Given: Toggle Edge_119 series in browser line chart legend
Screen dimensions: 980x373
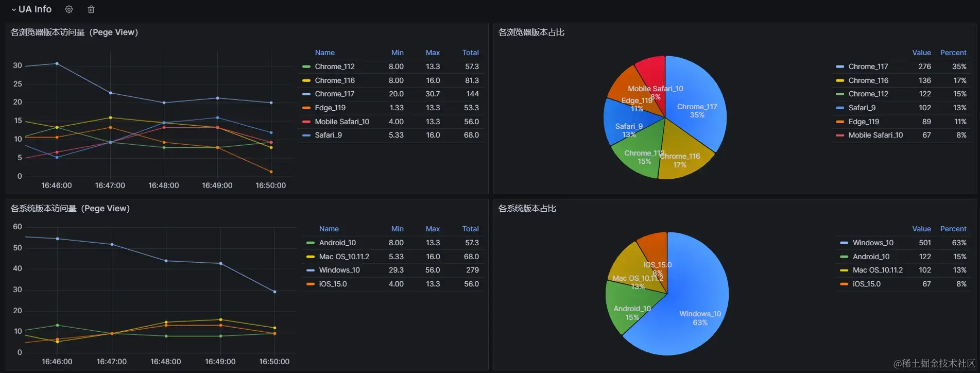Looking at the screenshot, I should tap(330, 108).
